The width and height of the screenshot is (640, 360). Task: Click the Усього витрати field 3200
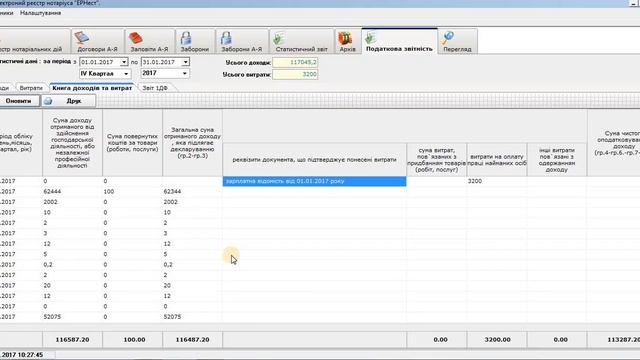(295, 74)
